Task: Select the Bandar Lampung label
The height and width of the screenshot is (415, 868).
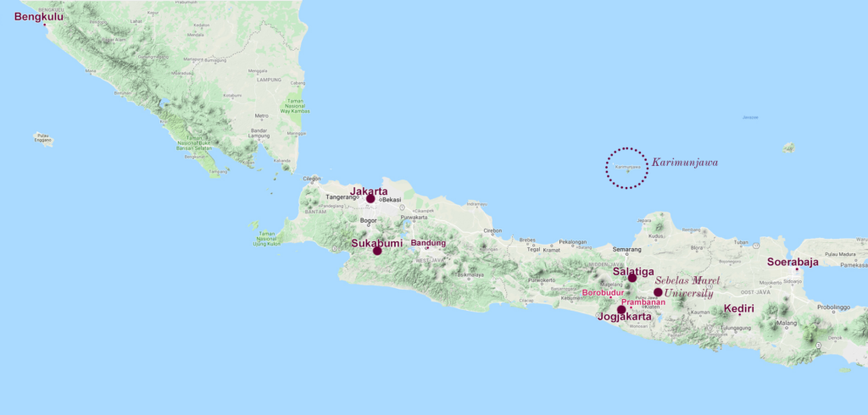Action: 259,133
